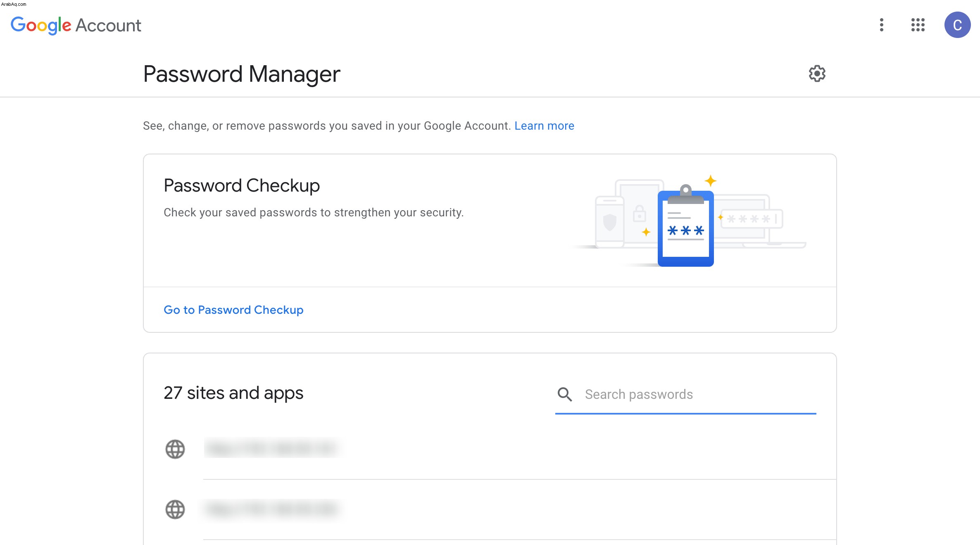Click the globe icon of second saved site

[175, 509]
